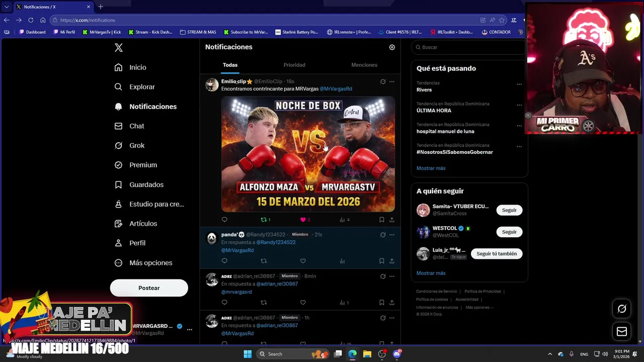Open Condiciones de Servicio link
The image size is (644, 362).
[436, 292]
